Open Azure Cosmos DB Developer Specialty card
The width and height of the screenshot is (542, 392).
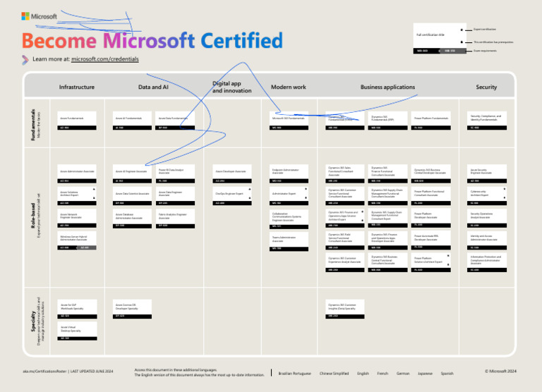132,309
